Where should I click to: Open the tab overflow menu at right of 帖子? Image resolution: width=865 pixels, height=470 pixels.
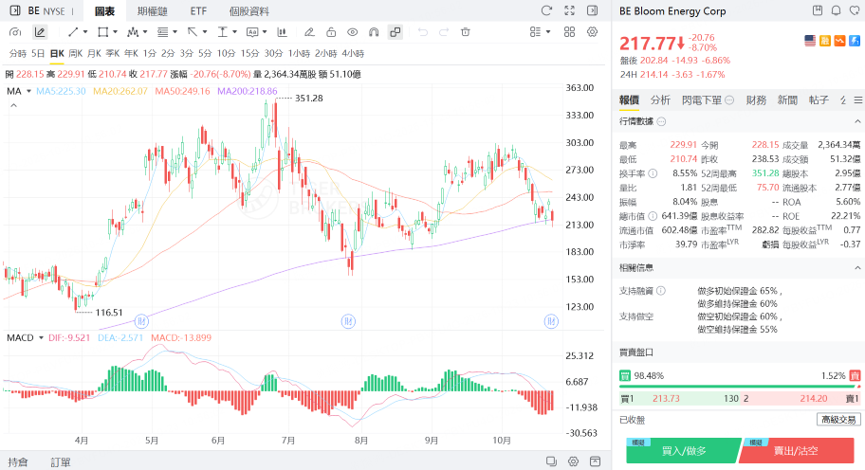click(858, 100)
